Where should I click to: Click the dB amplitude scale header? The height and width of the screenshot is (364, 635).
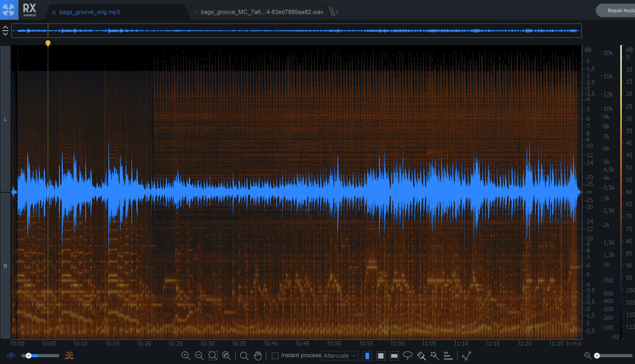tap(588, 50)
